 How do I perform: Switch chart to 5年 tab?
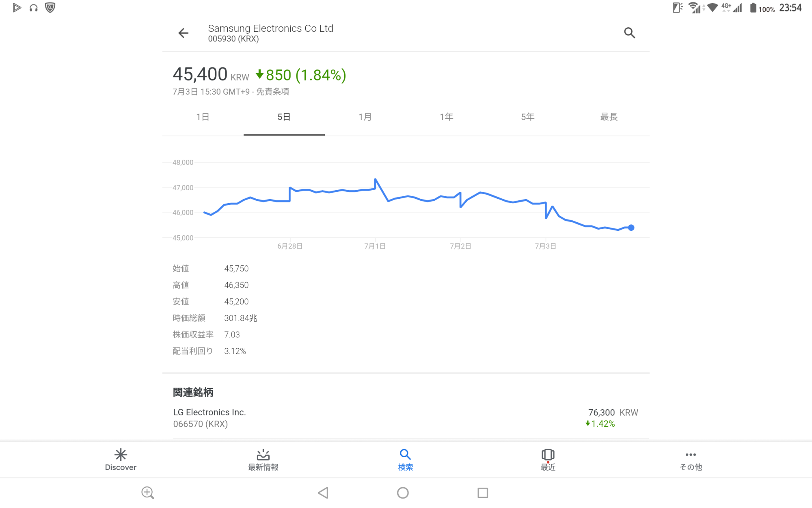click(x=527, y=117)
